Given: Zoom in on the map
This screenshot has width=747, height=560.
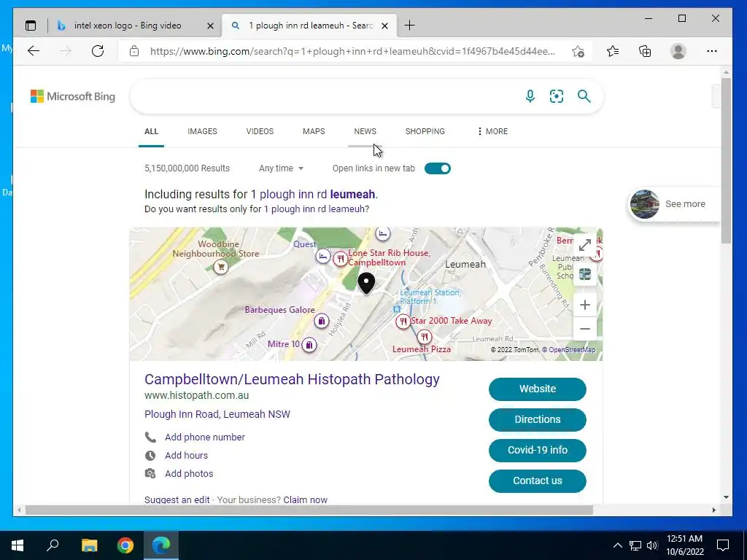Looking at the screenshot, I should (584, 305).
